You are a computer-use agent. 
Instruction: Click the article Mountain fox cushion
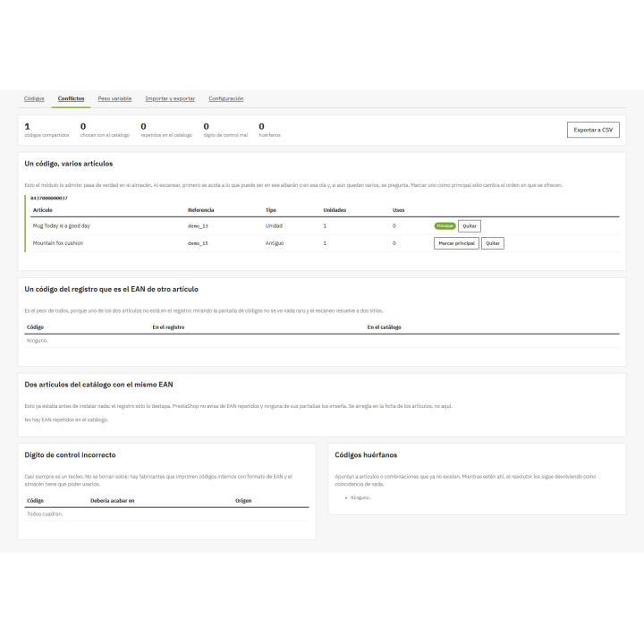click(58, 243)
